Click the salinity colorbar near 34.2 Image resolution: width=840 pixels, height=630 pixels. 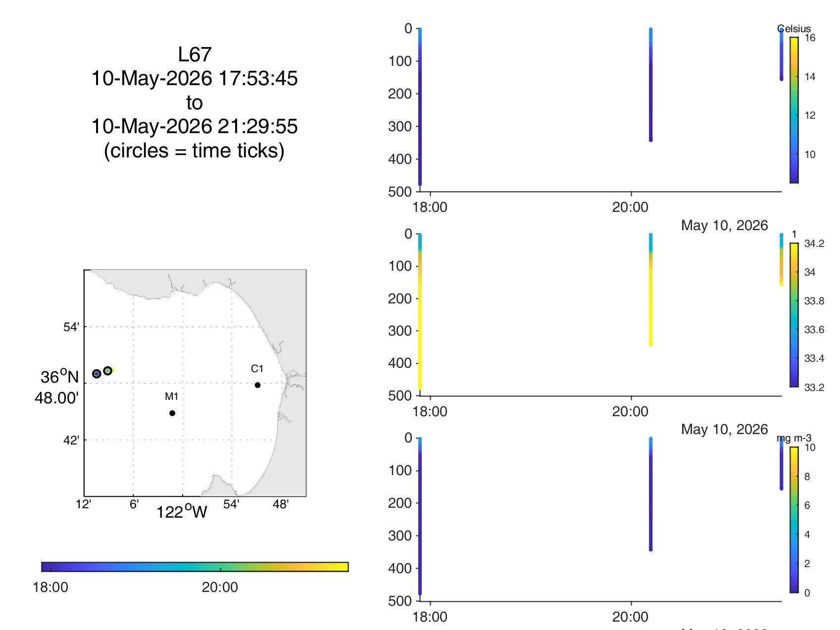tap(793, 315)
